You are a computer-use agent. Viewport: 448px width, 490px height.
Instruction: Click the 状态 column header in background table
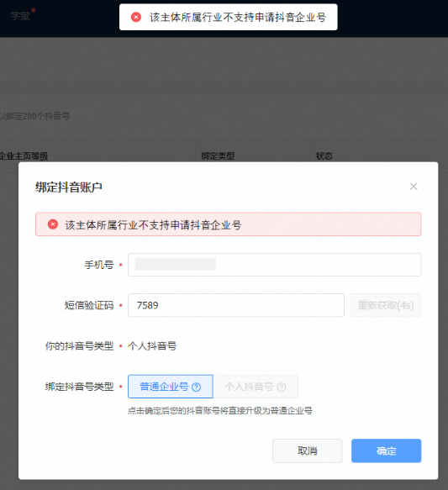tap(324, 155)
